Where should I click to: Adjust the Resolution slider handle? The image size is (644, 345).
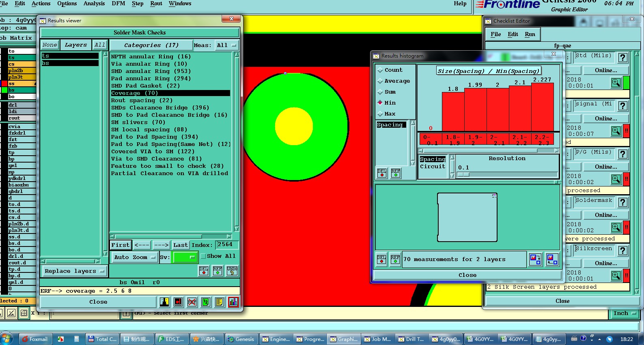point(464,175)
